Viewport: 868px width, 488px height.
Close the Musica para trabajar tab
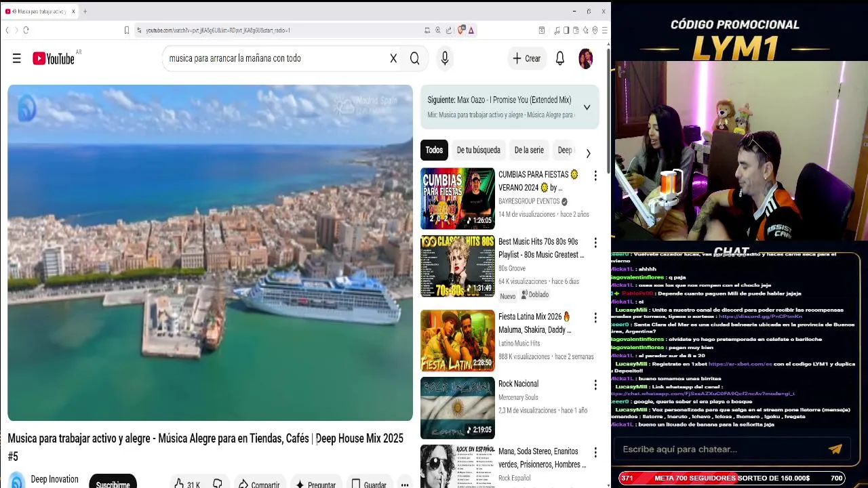pos(73,12)
